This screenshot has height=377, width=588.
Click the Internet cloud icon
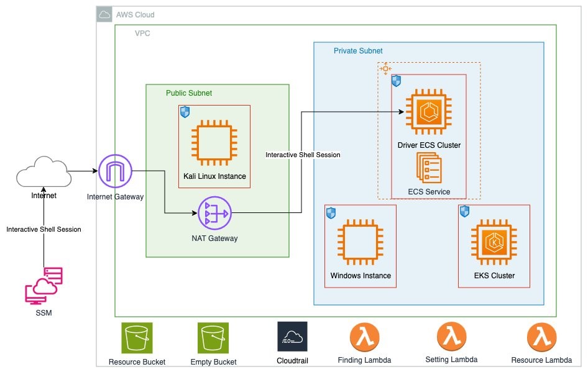[x=44, y=172]
